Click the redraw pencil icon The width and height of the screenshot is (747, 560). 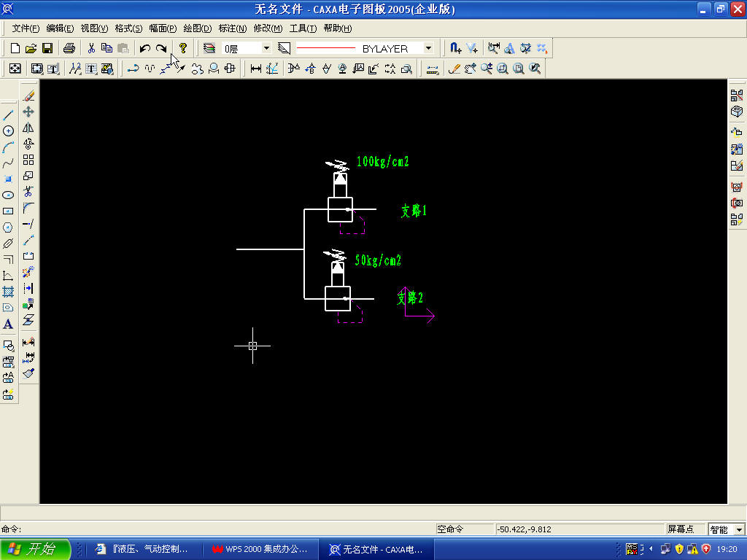click(454, 69)
